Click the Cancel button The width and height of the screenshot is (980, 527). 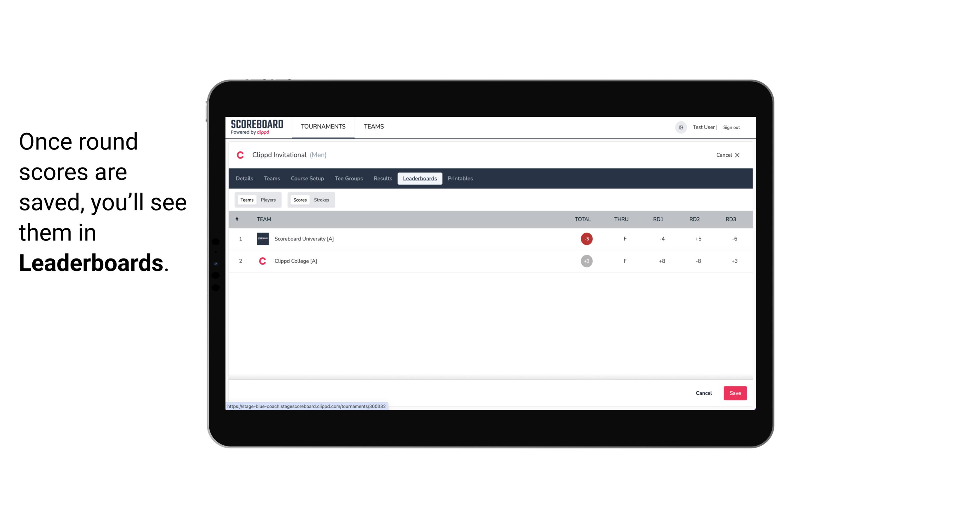pyautogui.click(x=703, y=393)
